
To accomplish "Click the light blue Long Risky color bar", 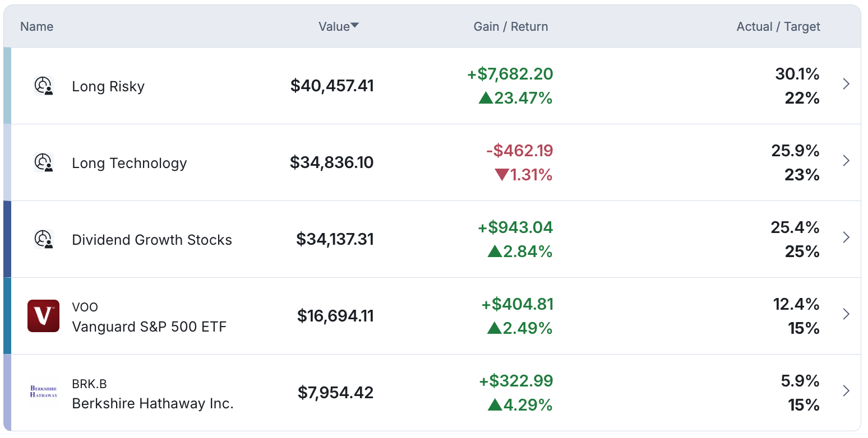I will [x=7, y=86].
